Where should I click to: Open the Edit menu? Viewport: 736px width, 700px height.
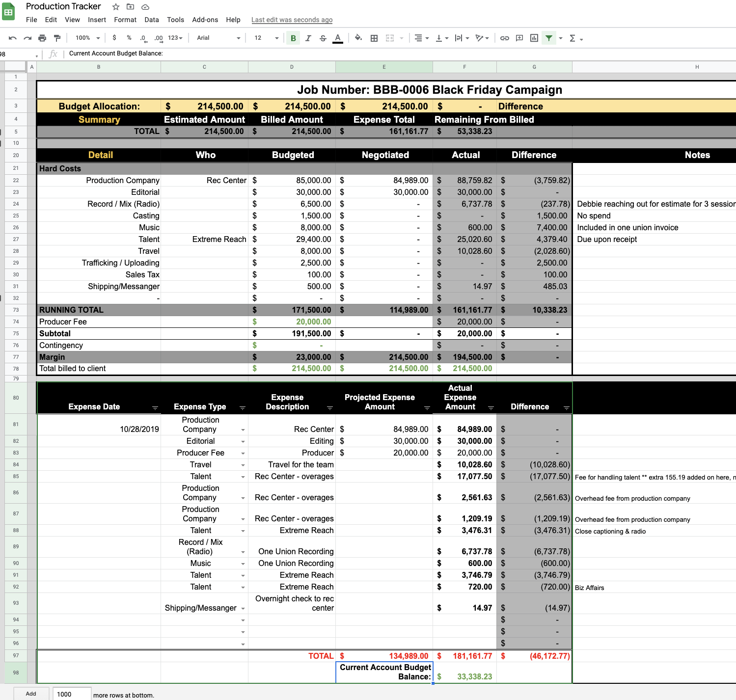[51, 20]
